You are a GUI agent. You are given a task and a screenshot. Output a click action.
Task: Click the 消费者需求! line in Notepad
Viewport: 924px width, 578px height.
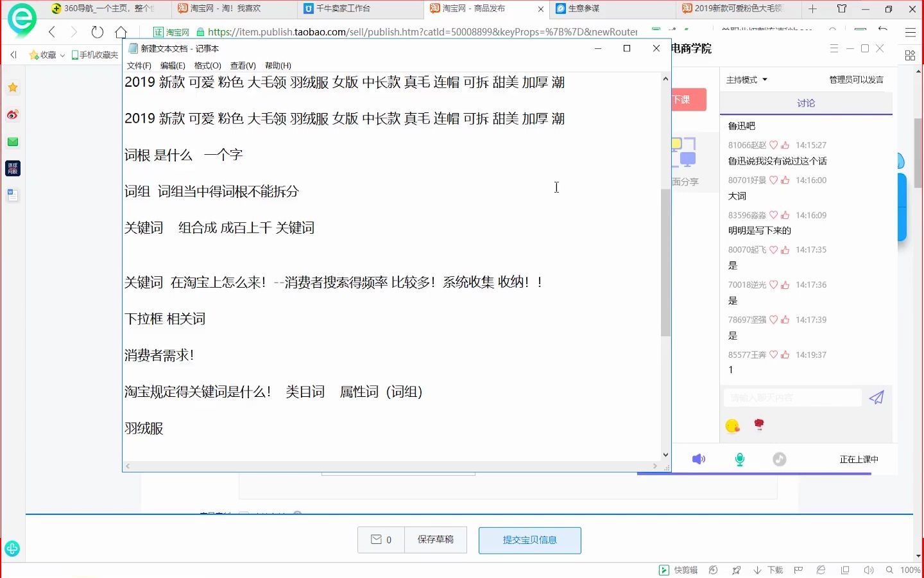click(159, 356)
